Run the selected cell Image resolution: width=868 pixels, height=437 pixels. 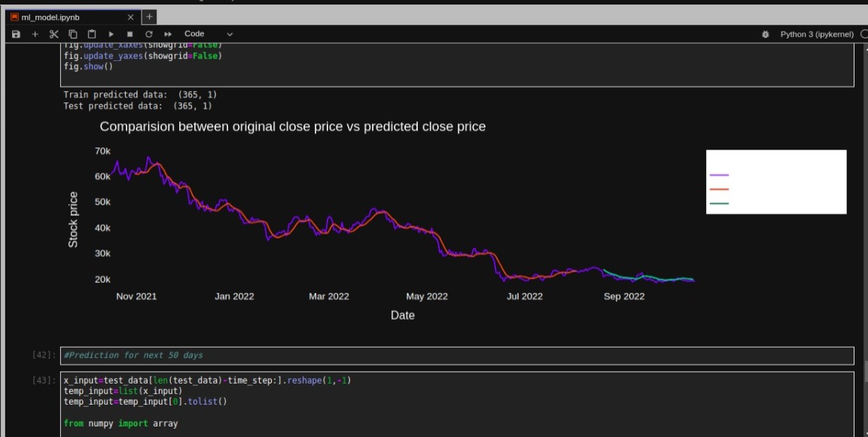[x=111, y=35]
